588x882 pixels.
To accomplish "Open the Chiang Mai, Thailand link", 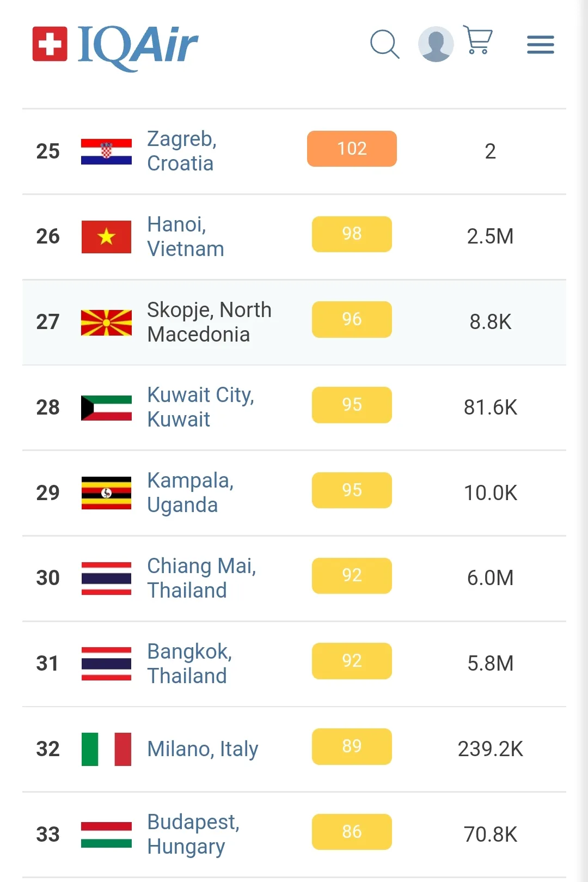I will pyautogui.click(x=201, y=578).
